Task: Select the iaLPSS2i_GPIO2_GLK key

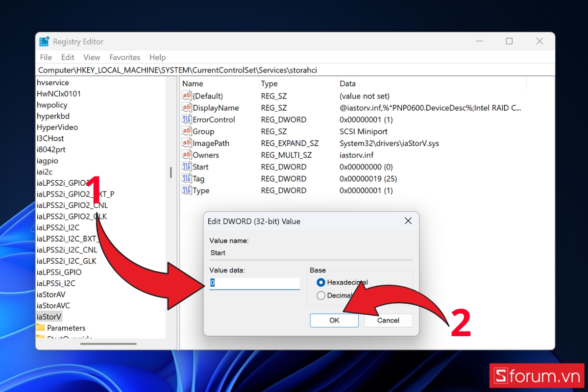Action: [72, 216]
